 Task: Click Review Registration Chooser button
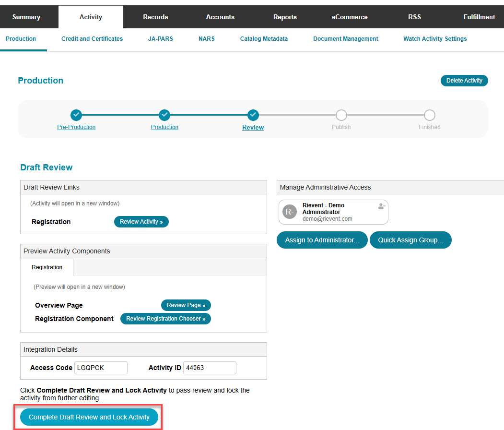(165, 319)
